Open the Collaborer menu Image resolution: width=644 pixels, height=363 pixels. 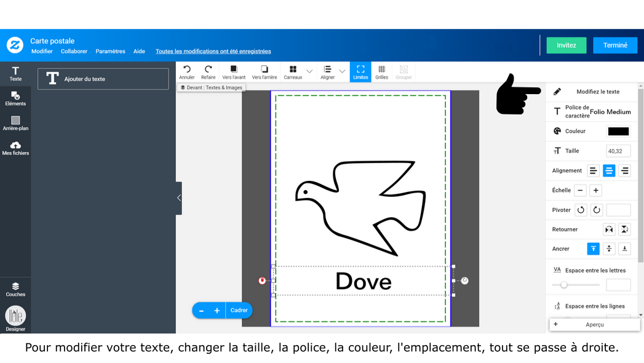coord(74,51)
